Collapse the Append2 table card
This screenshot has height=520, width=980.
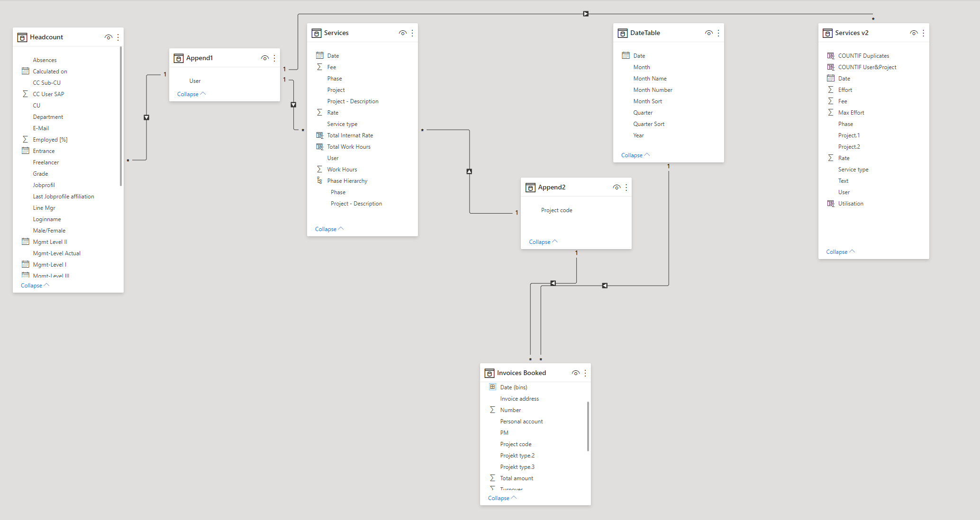coord(543,242)
